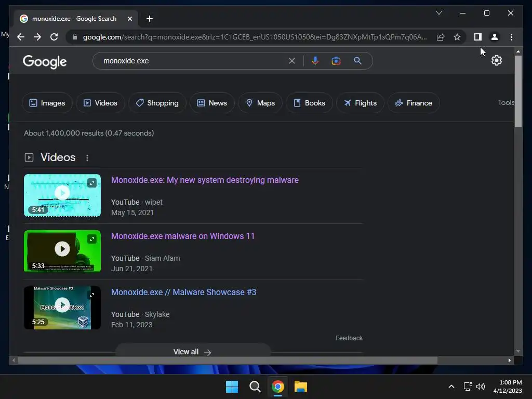This screenshot has width=532, height=399.
Task: Open 'Monoxide.exe malware on Windows 11' link
Action: (x=183, y=236)
